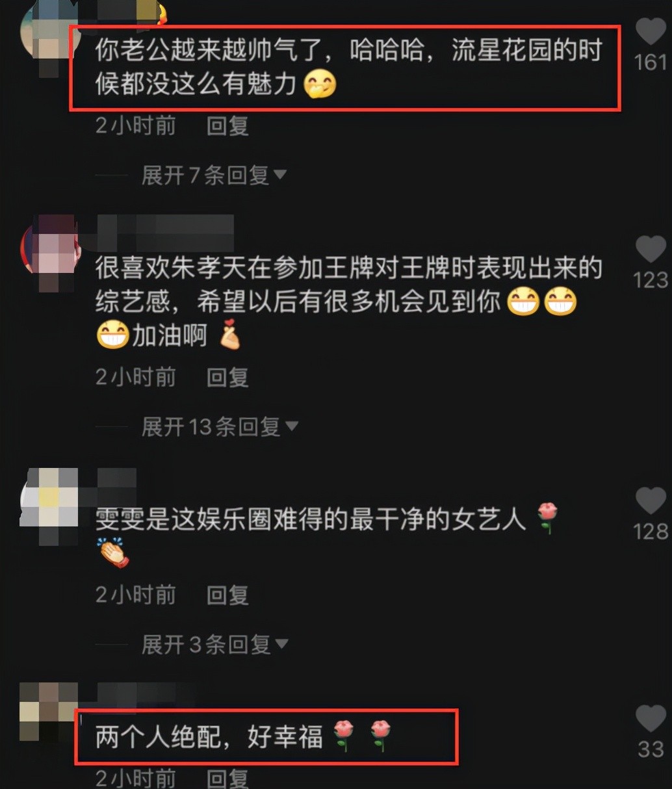
Task: Select the comment text 两个人绝配，好幸福
Action: [209, 737]
